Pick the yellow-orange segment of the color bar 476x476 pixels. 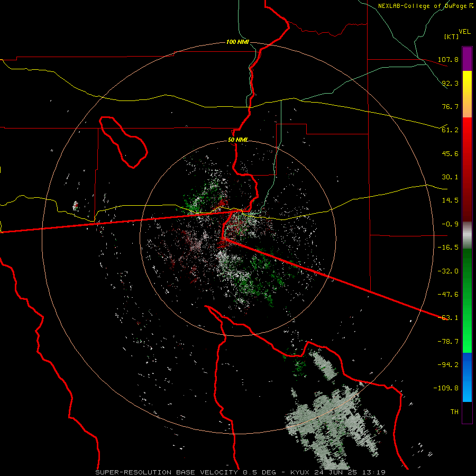[467, 94]
